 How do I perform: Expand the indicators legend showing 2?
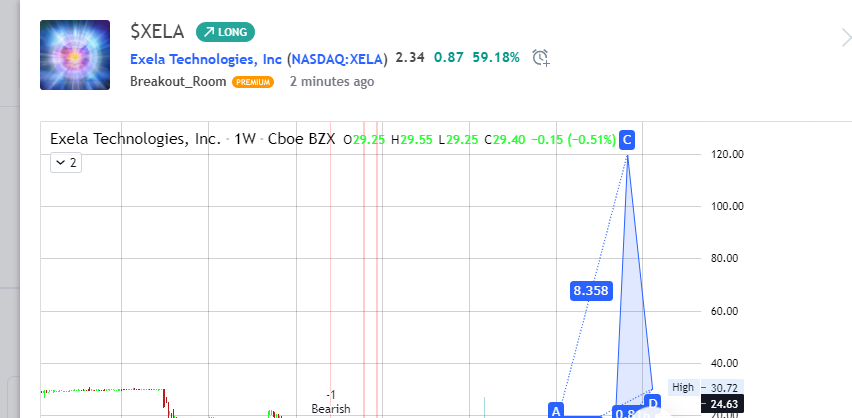coord(66,162)
